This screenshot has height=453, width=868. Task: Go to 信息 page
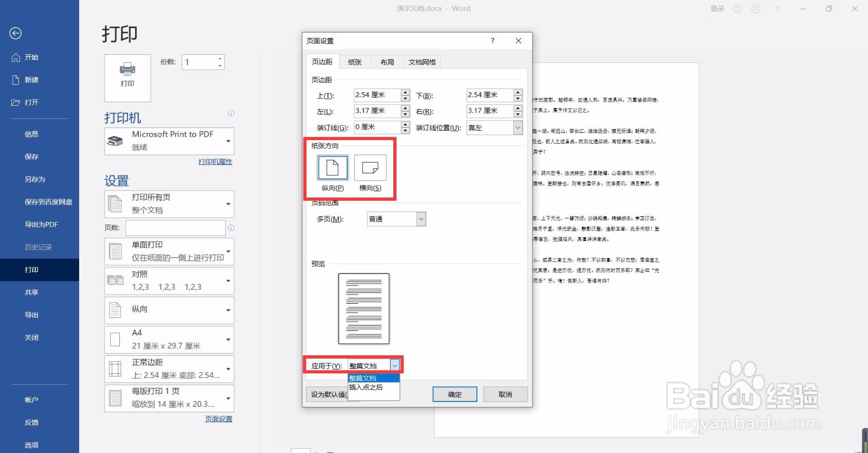[x=31, y=134]
